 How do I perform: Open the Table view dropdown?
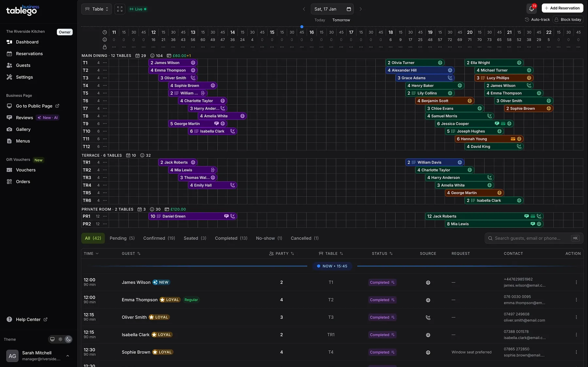pyautogui.click(x=97, y=9)
